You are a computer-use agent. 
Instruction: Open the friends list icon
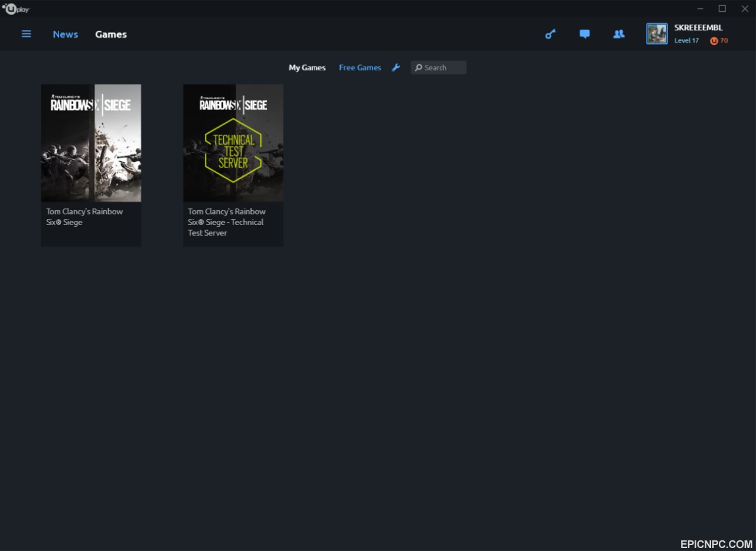[618, 34]
